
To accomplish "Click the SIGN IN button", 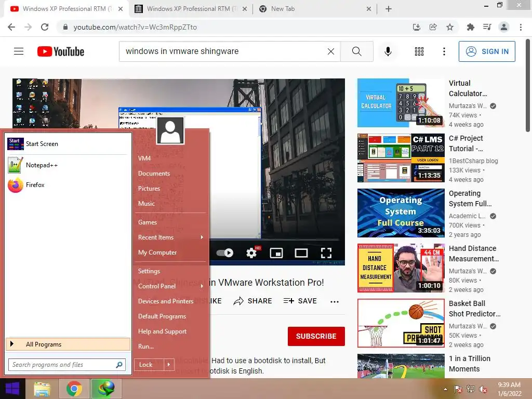I will coord(487,51).
